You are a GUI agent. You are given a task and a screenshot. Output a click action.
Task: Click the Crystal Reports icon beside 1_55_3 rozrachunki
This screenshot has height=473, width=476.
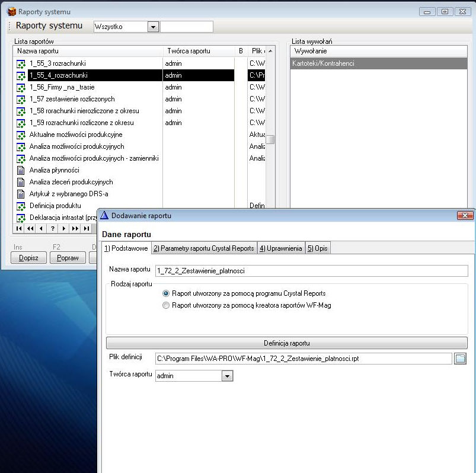[x=21, y=63]
